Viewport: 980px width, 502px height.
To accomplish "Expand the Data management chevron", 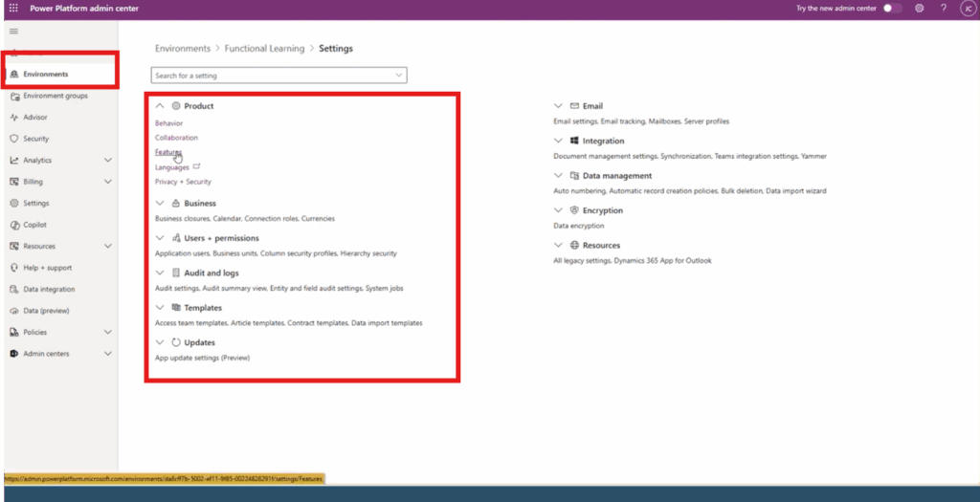I will (558, 176).
